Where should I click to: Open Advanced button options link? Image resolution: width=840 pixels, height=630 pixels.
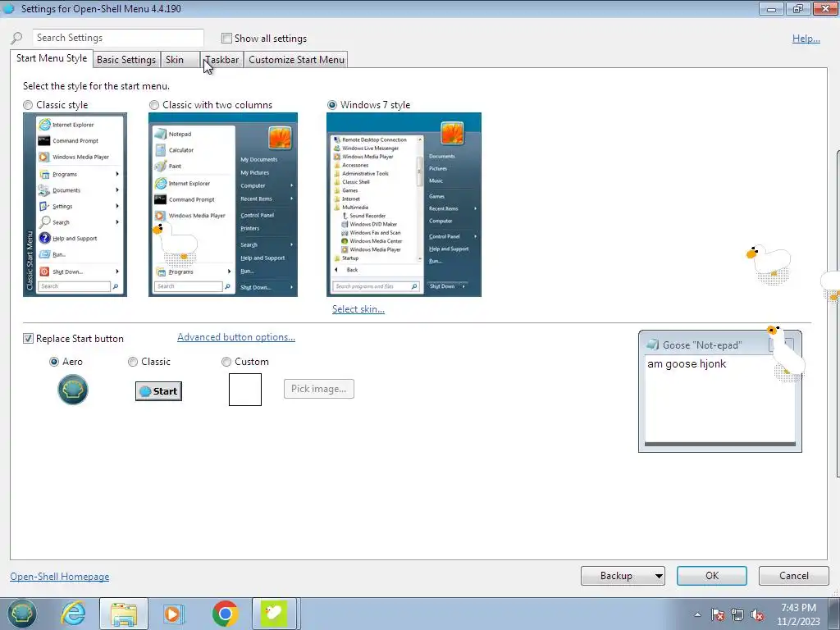pyautogui.click(x=236, y=337)
